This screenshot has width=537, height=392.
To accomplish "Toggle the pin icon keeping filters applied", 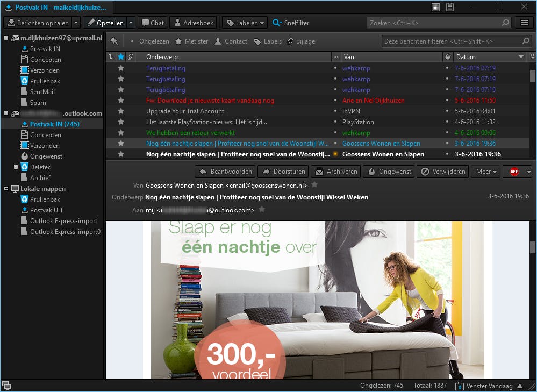I will pyautogui.click(x=114, y=41).
